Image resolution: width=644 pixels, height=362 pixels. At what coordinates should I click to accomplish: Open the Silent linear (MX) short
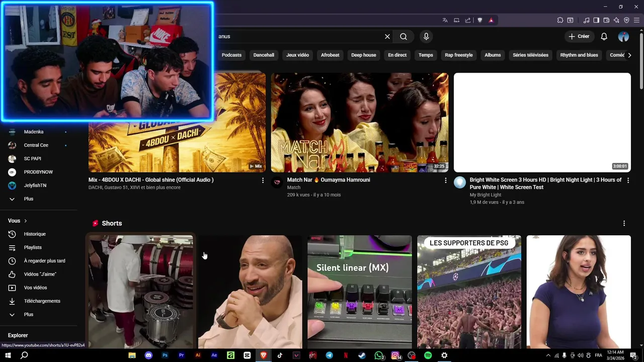click(360, 292)
